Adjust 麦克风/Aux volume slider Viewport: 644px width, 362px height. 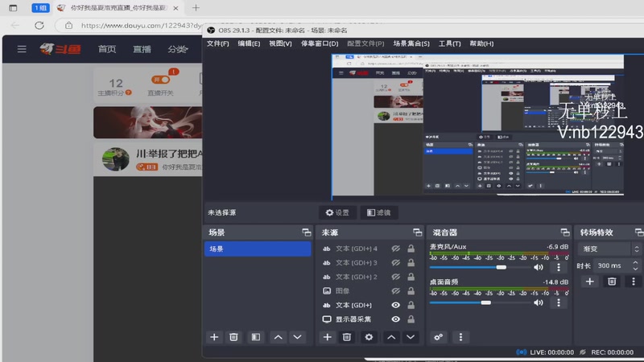pyautogui.click(x=481, y=267)
